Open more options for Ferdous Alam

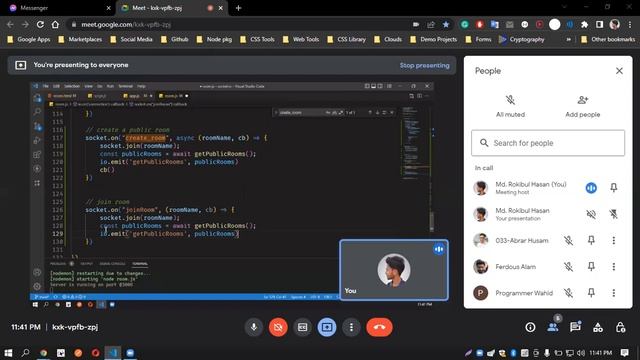click(613, 267)
